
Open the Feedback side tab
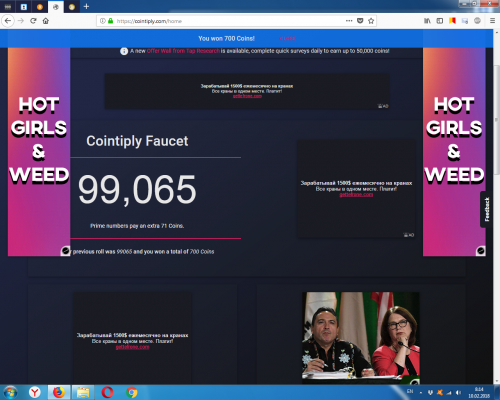(487, 209)
